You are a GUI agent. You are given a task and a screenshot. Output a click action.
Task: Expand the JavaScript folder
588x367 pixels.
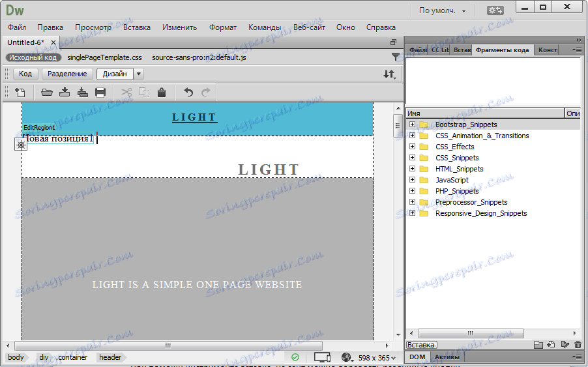tap(412, 179)
